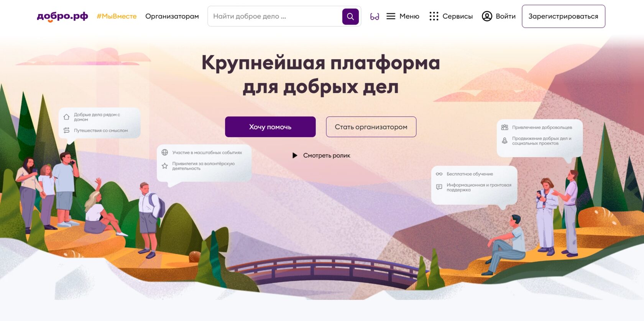The height and width of the screenshot is (321, 644).
Task: Open the #МыВместе navigation link
Action: [x=117, y=16]
